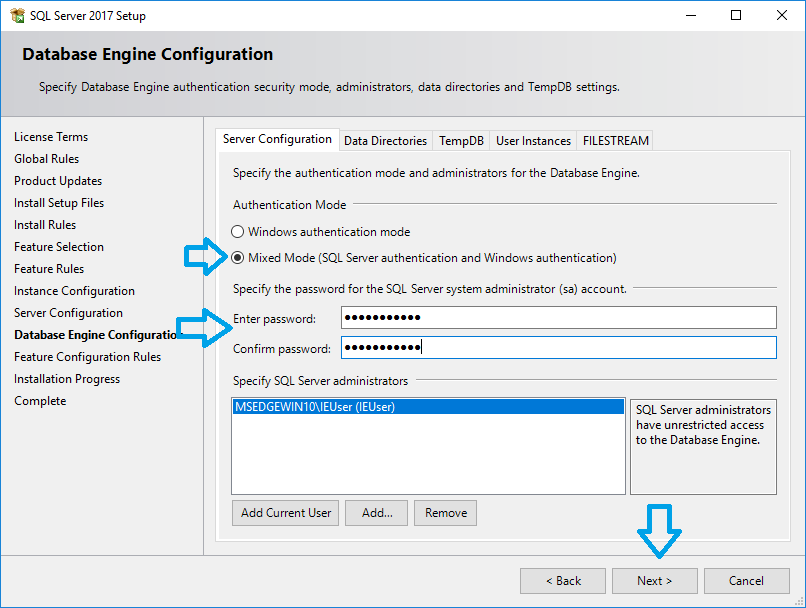The width and height of the screenshot is (806, 608).
Task: Select Windows authentication mode radio button
Action: click(x=238, y=232)
